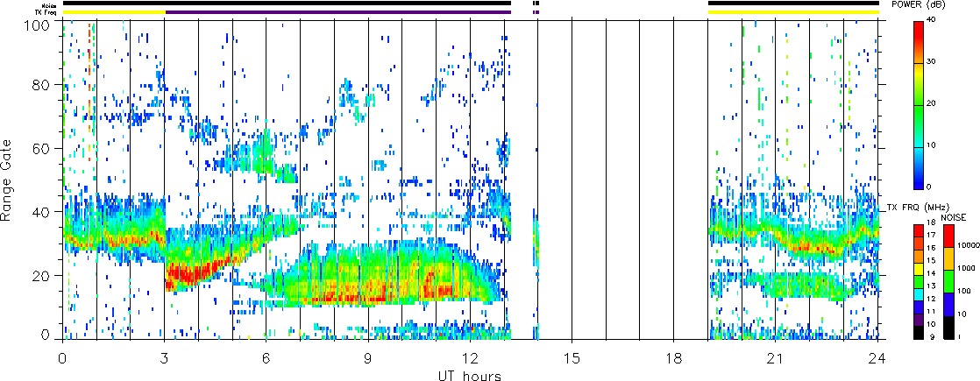Image resolution: width=980 pixels, height=381 pixels.
Task: Click the "10000" label on NOISE scale
Action: (969, 245)
